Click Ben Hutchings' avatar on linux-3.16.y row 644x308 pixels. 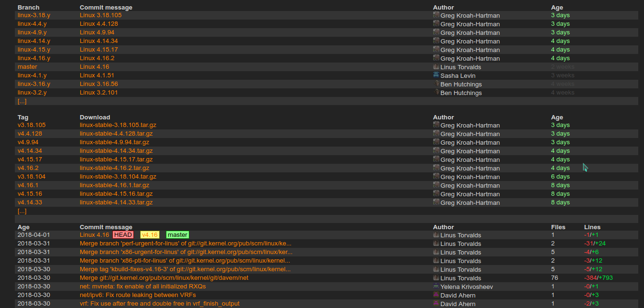click(436, 84)
